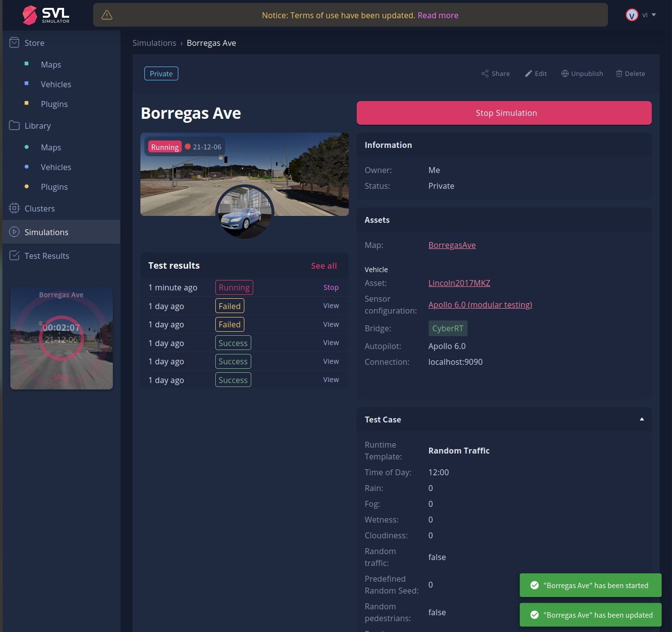Edit the Borregas Ave simulation
Viewport: 672px width, 632px height.
pos(536,73)
